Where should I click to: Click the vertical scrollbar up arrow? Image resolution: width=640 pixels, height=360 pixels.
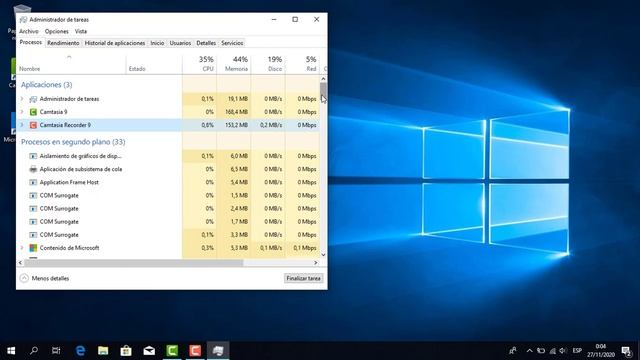pyautogui.click(x=323, y=79)
